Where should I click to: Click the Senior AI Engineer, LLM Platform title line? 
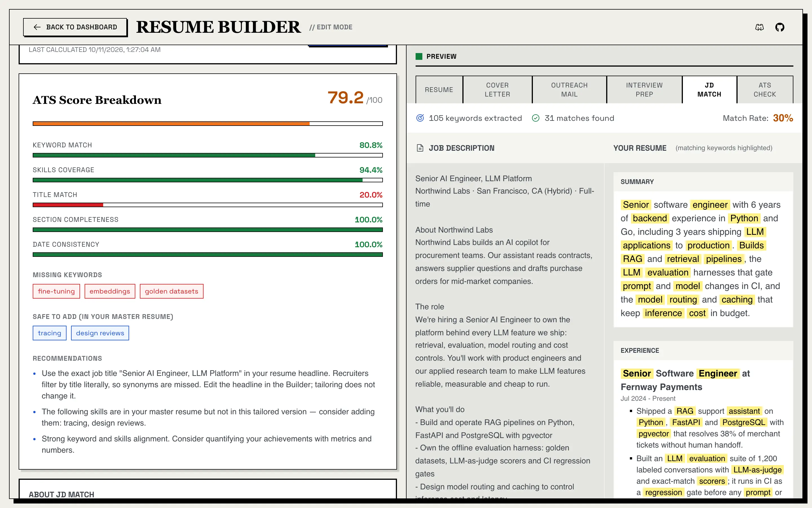[x=473, y=178]
